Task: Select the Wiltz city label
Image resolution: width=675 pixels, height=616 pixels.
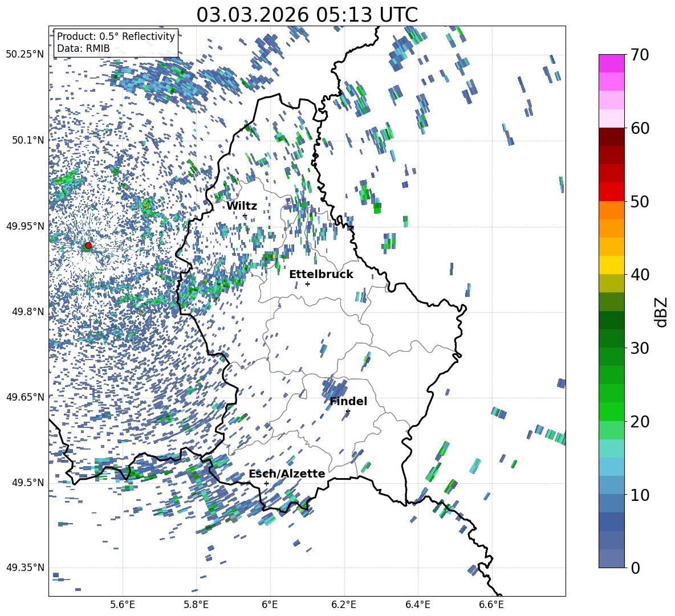Action: [242, 206]
